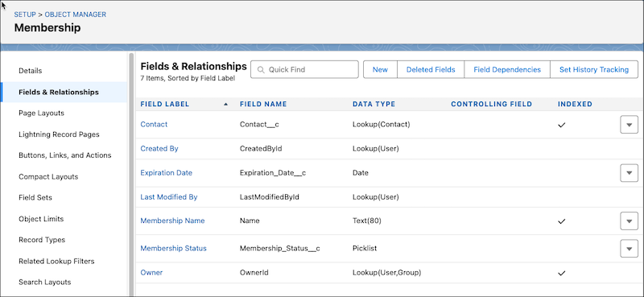
Task: Click the Contact__c field name cell
Action: (x=259, y=125)
